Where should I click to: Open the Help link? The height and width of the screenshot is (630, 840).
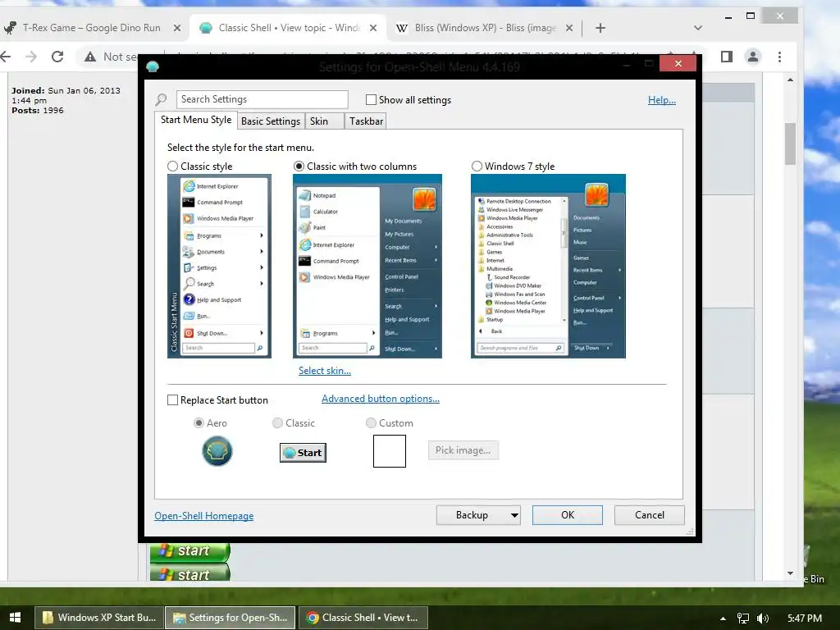(662, 99)
